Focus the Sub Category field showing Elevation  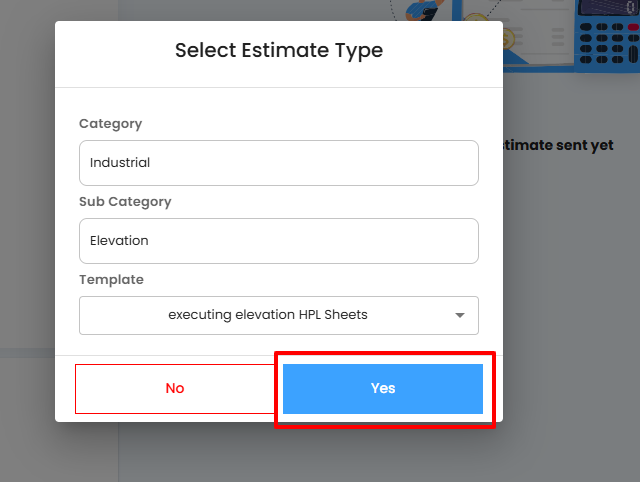278,241
